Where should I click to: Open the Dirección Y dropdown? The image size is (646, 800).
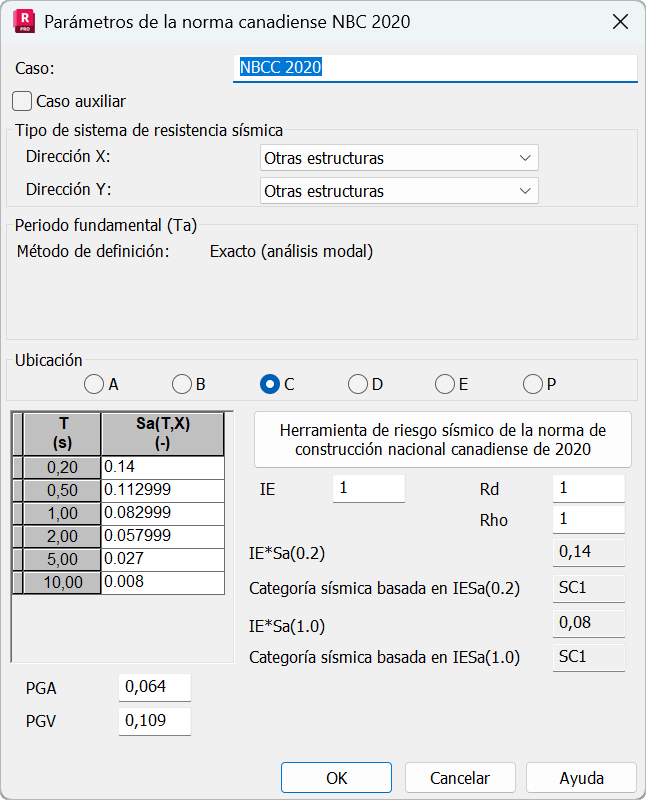399,191
